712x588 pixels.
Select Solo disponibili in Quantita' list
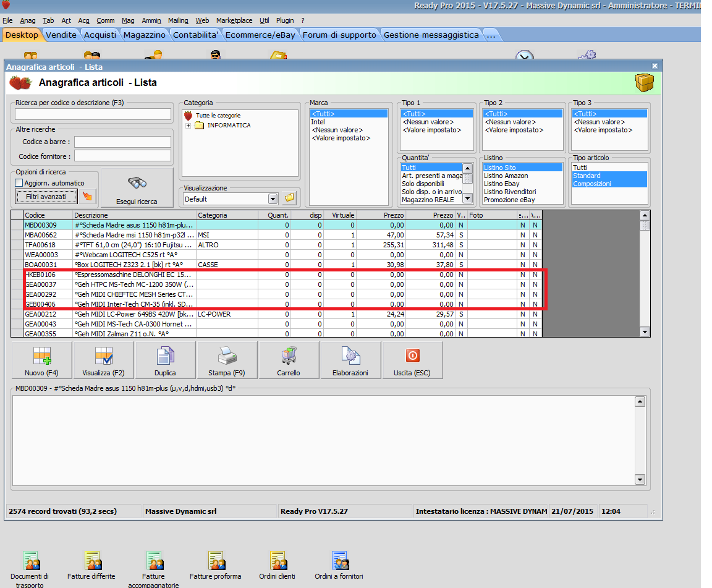pos(431,184)
